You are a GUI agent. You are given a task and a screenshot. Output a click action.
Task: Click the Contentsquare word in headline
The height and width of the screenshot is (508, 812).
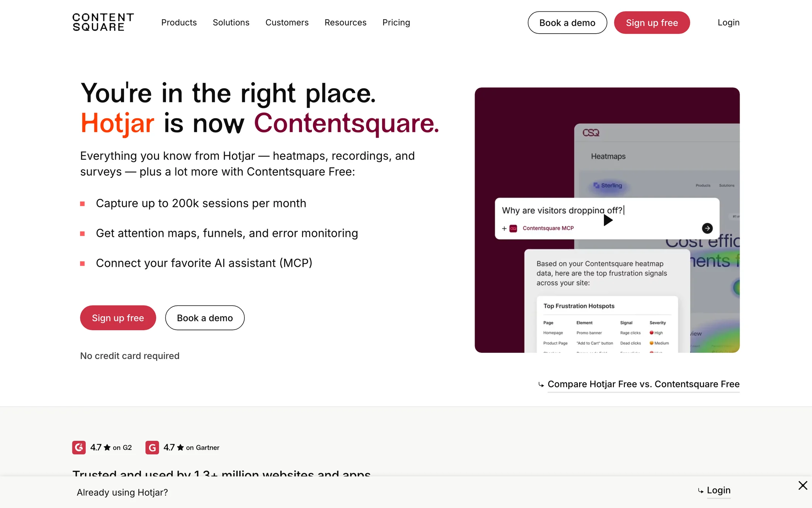click(347, 123)
